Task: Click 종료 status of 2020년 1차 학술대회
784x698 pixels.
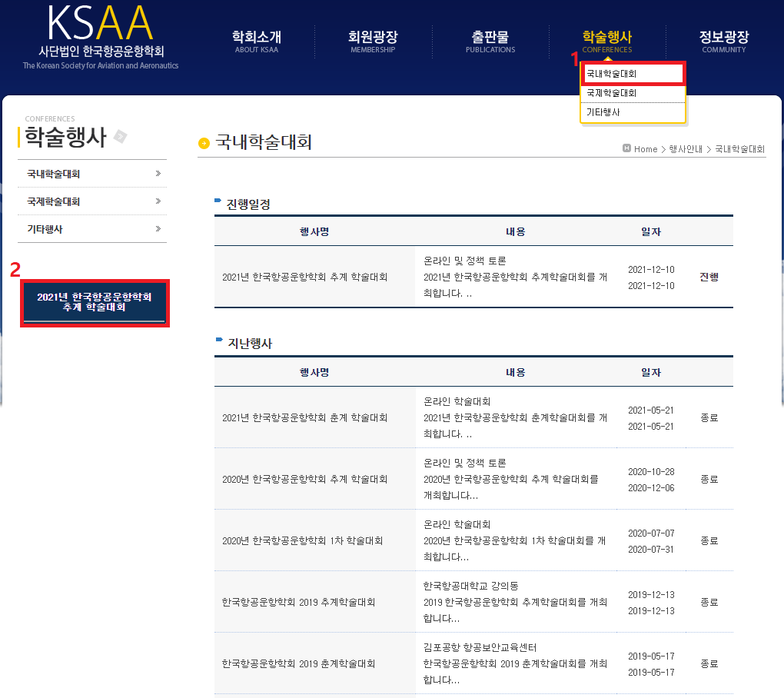Action: coord(709,540)
